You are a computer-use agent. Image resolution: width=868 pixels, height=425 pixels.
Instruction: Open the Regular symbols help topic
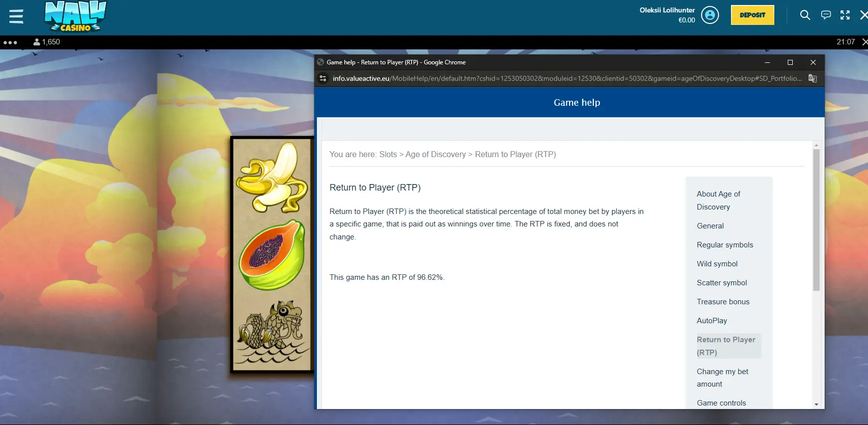tap(725, 245)
